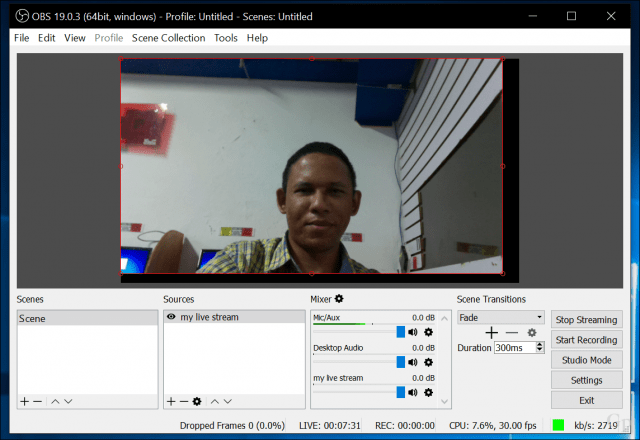
Task: Enable Studio Mode
Action: 587,360
